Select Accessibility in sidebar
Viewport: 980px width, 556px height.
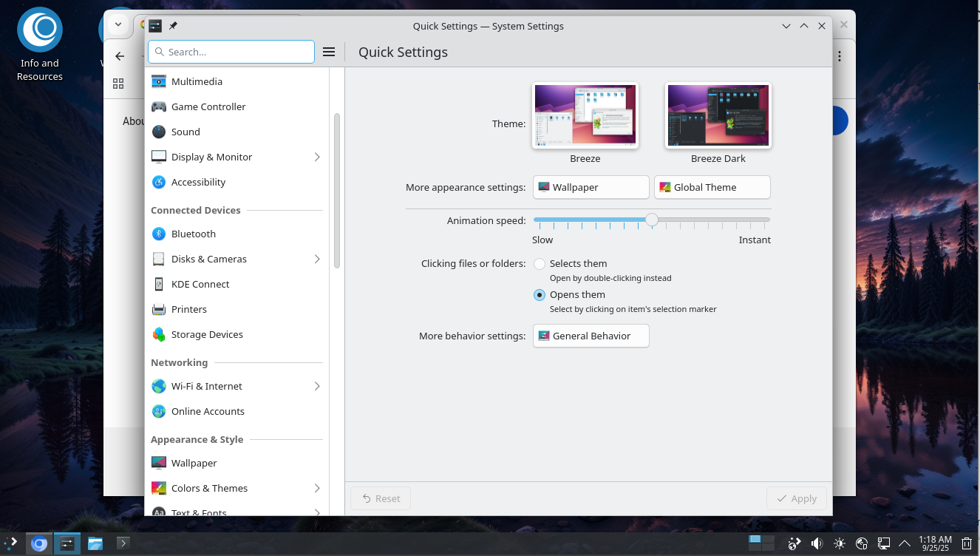[x=198, y=182]
